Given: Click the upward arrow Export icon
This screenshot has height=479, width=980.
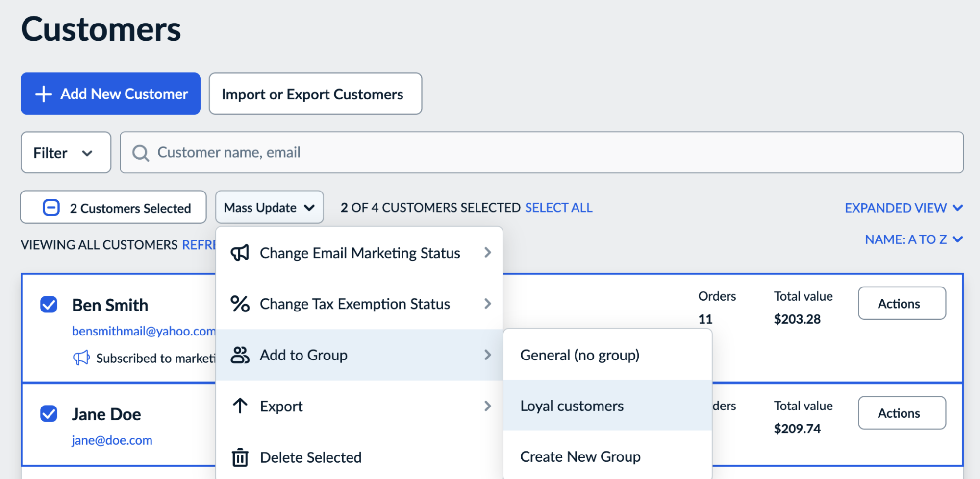Looking at the screenshot, I should pyautogui.click(x=240, y=406).
